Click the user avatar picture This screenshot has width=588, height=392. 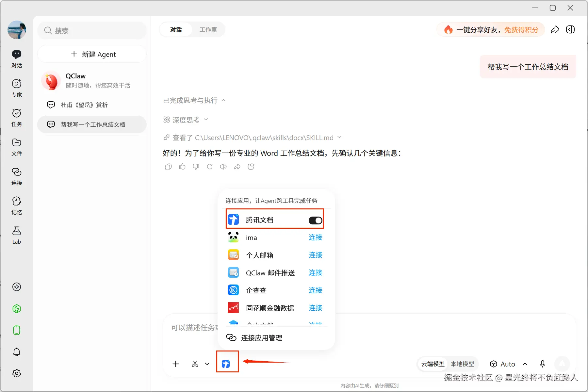point(17,30)
